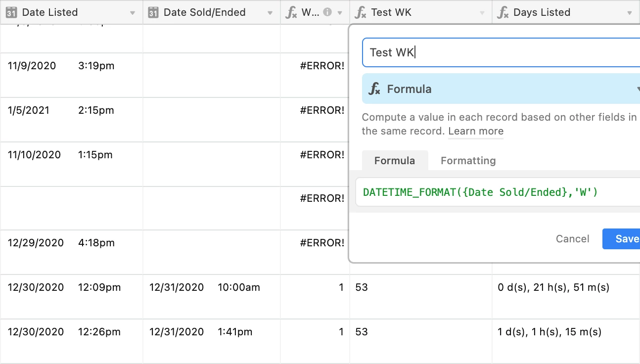This screenshot has width=640, height=364.
Task: Open the Formula field type dropdown
Action: 501,89
